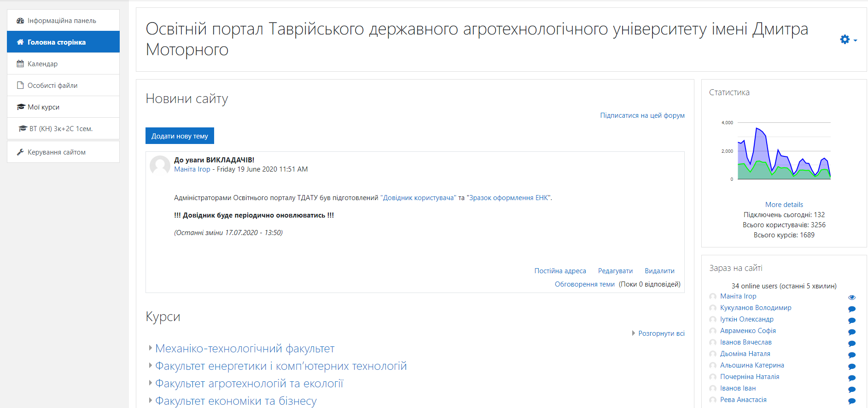Open Керування сайтом in the sidebar
The width and height of the screenshot is (868, 408).
[x=64, y=152]
